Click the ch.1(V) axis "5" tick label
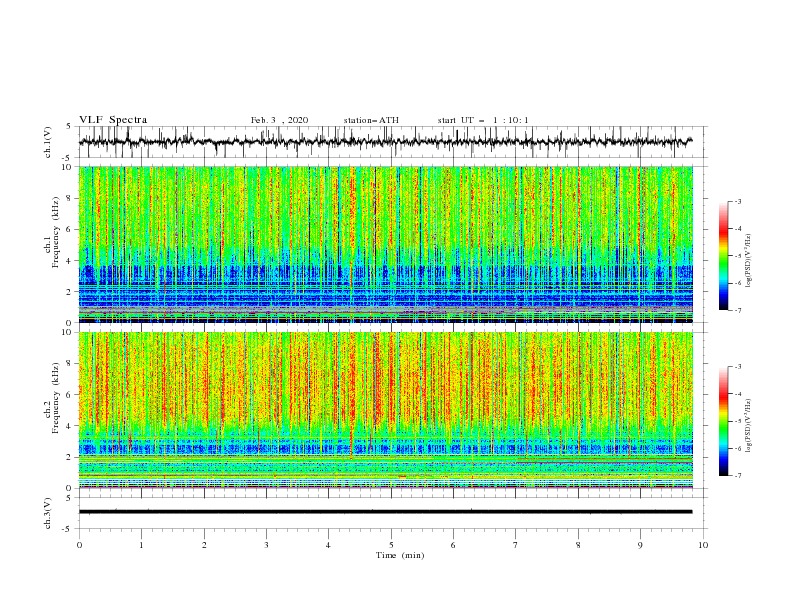 pos(70,127)
